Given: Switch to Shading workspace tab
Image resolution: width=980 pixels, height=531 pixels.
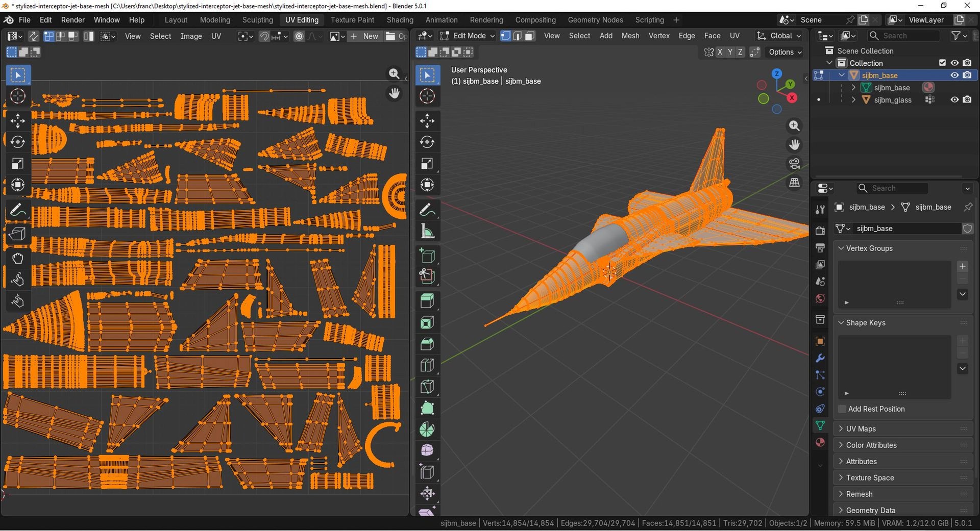Looking at the screenshot, I should (x=400, y=20).
